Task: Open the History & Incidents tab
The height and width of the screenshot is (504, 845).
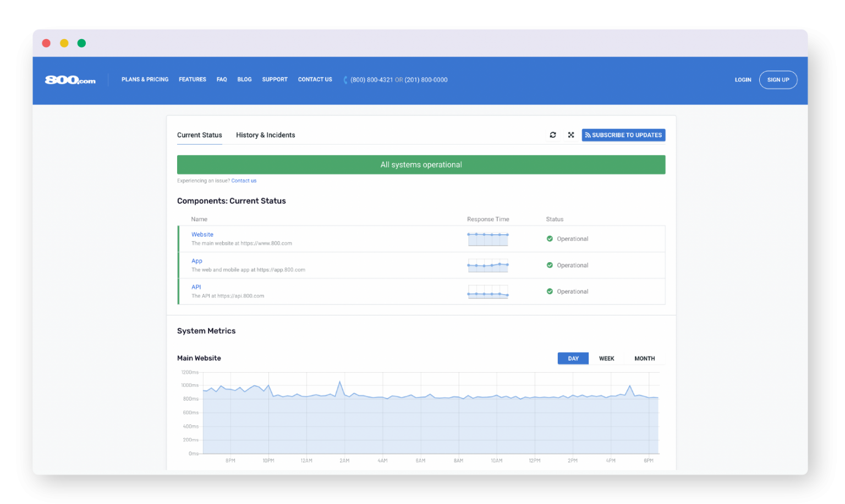Action: pos(265,135)
